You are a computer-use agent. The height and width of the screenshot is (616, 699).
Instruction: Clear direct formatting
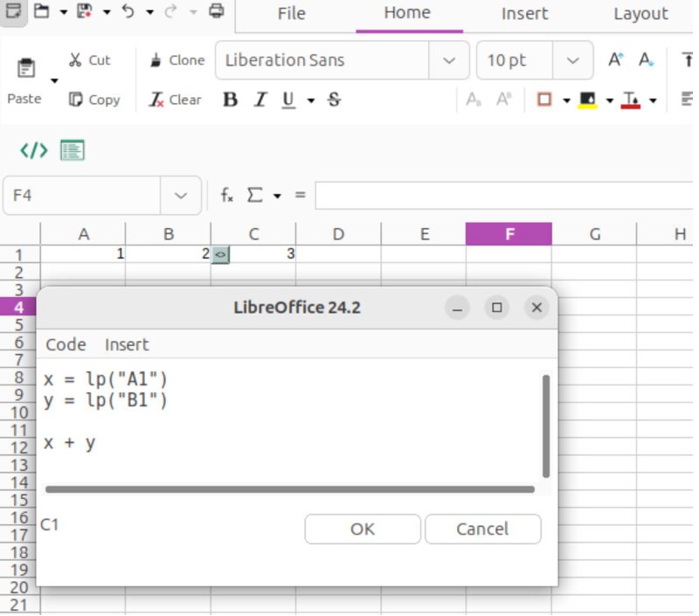[176, 100]
